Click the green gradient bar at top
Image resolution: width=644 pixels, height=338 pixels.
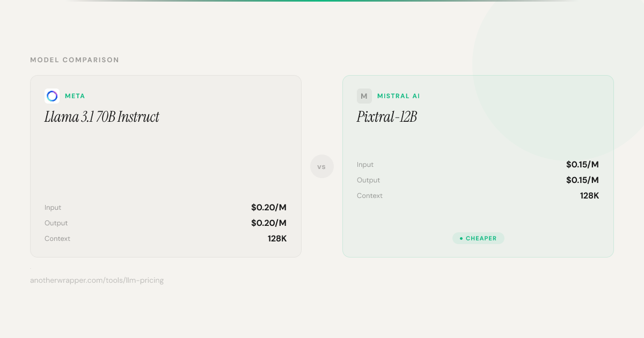322,1
